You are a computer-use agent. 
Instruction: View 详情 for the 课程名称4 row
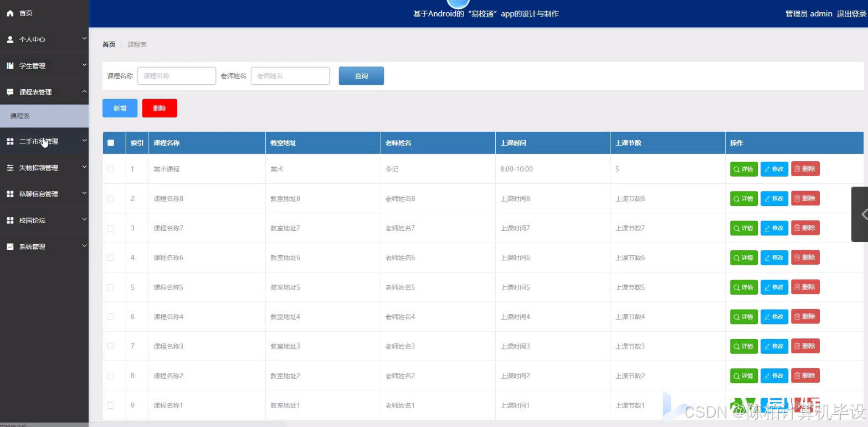pyautogui.click(x=744, y=316)
